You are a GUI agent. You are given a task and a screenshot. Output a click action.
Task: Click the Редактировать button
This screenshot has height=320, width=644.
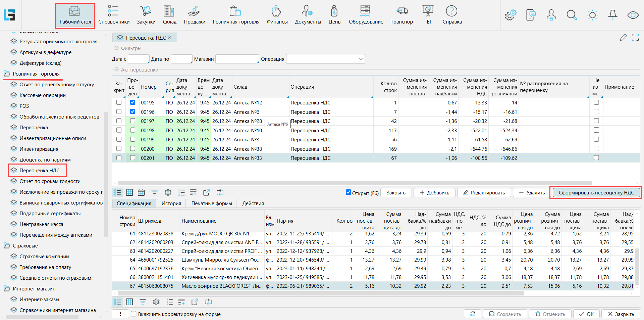coord(484,193)
